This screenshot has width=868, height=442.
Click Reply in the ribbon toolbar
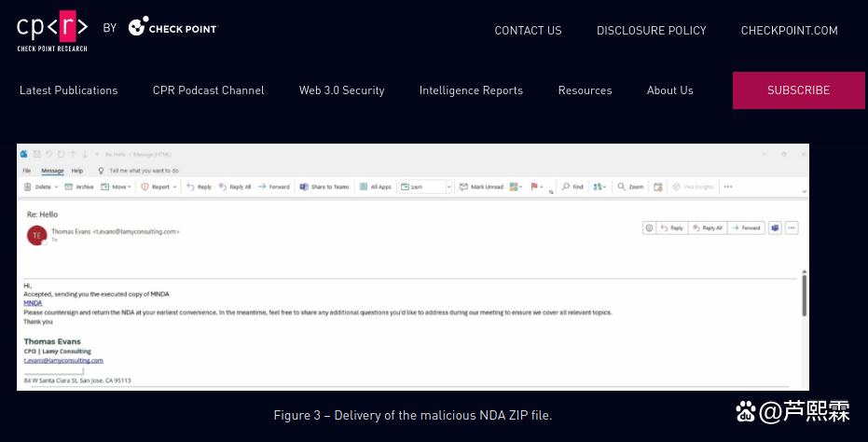[200, 186]
